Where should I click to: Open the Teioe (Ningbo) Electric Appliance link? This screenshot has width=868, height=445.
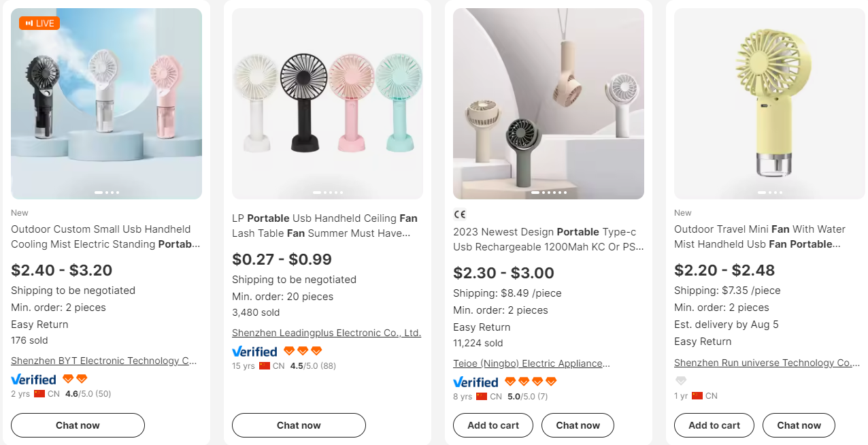click(531, 363)
